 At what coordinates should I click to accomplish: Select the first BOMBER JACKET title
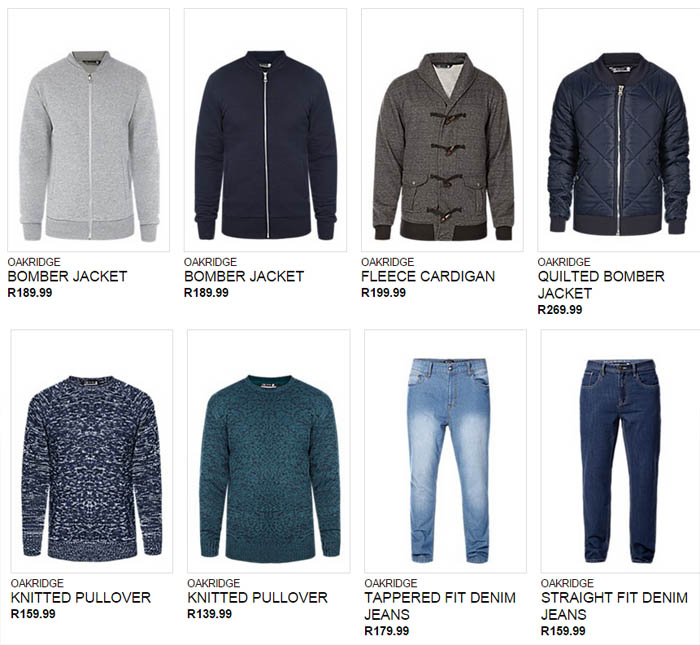click(67, 276)
